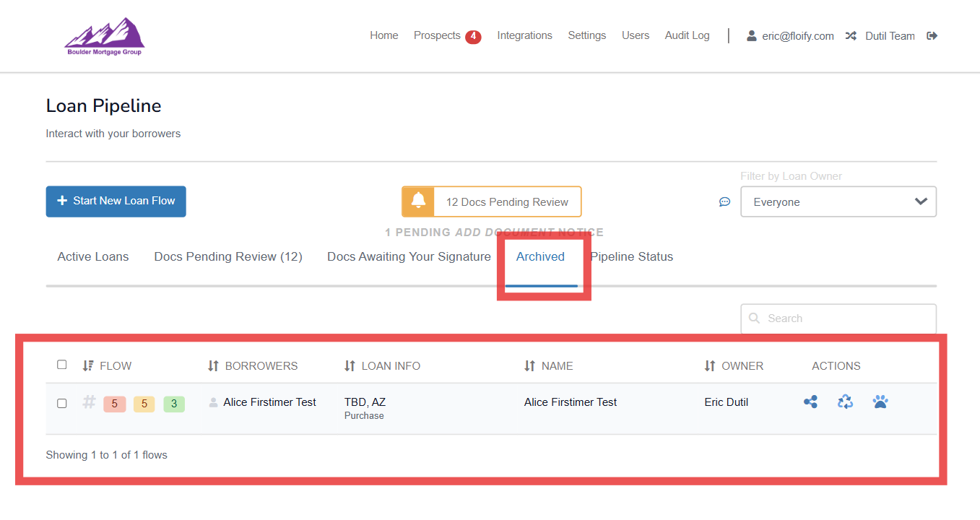The image size is (980, 520).
Task: Click the red 5 flow status badge
Action: 114,404
